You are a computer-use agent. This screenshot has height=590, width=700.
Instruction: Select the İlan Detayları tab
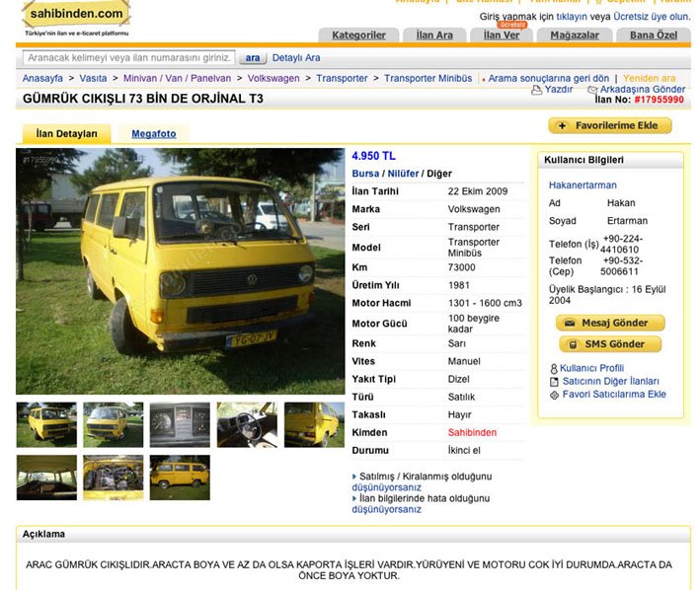(x=66, y=134)
